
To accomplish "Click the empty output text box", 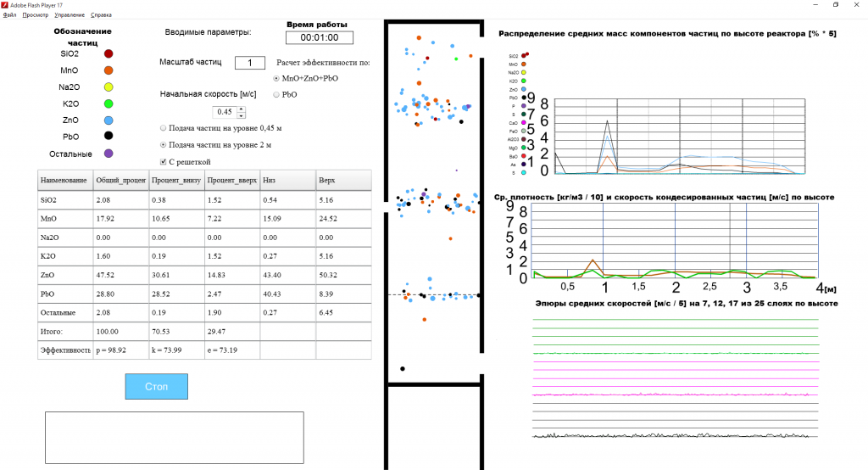I will (175, 438).
